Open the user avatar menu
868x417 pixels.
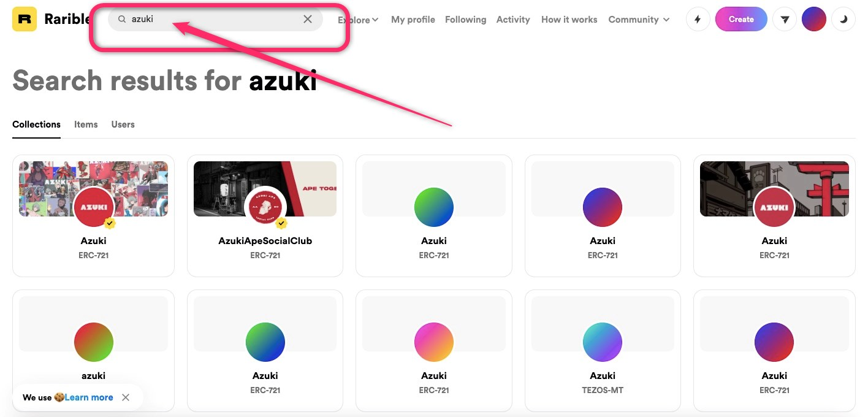point(814,20)
